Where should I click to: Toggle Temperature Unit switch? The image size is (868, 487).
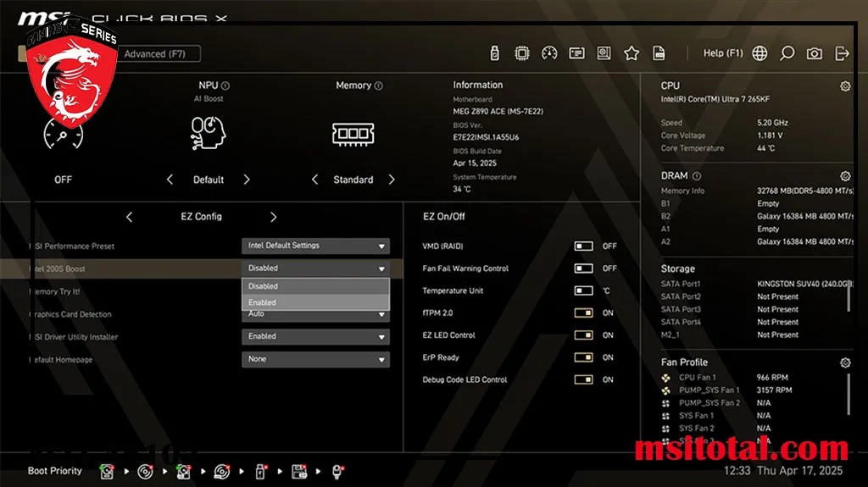tap(583, 291)
